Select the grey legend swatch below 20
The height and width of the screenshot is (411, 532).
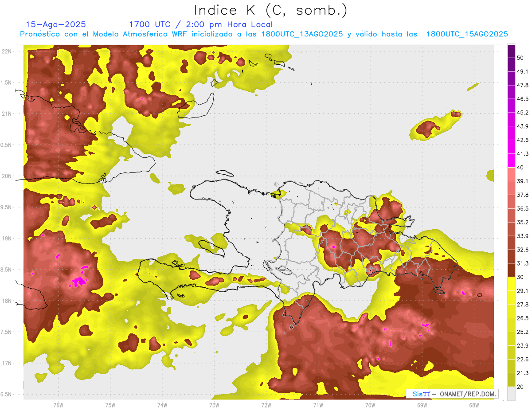511,394
